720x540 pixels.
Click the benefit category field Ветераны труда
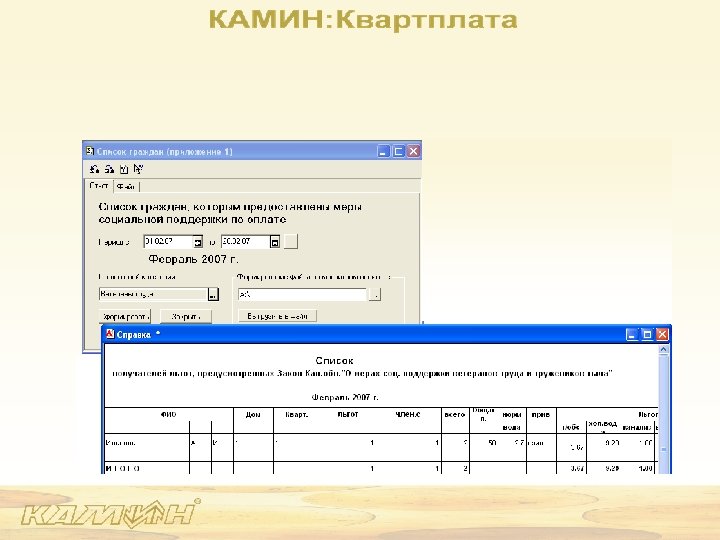click(153, 294)
